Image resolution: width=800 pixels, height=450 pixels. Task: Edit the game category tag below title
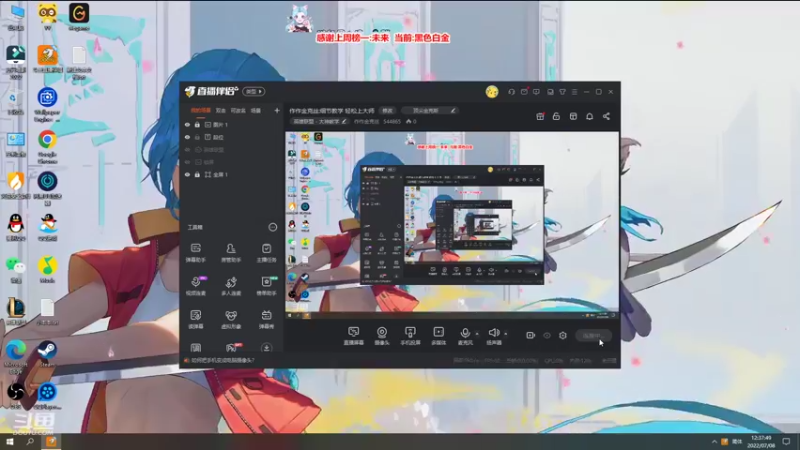pos(319,122)
